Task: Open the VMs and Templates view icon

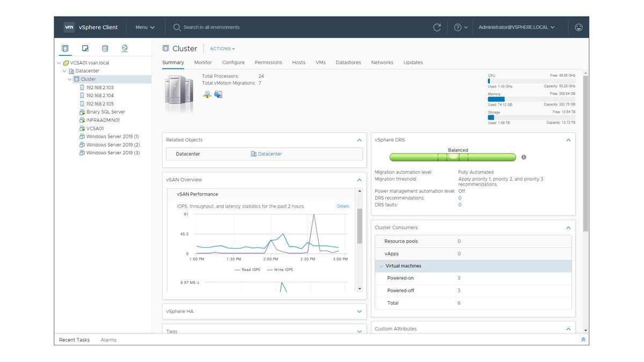Action: [84, 48]
